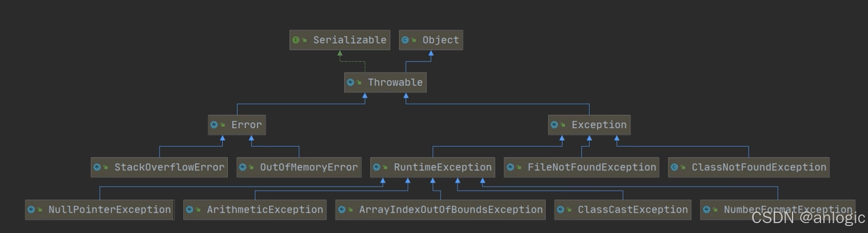Image resolution: width=868 pixels, height=233 pixels.
Task: Select the NumberFormatException node
Action: pos(778,209)
